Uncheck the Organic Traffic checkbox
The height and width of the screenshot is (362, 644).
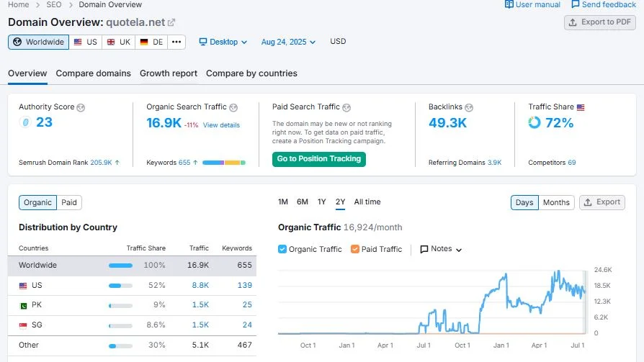click(x=282, y=249)
